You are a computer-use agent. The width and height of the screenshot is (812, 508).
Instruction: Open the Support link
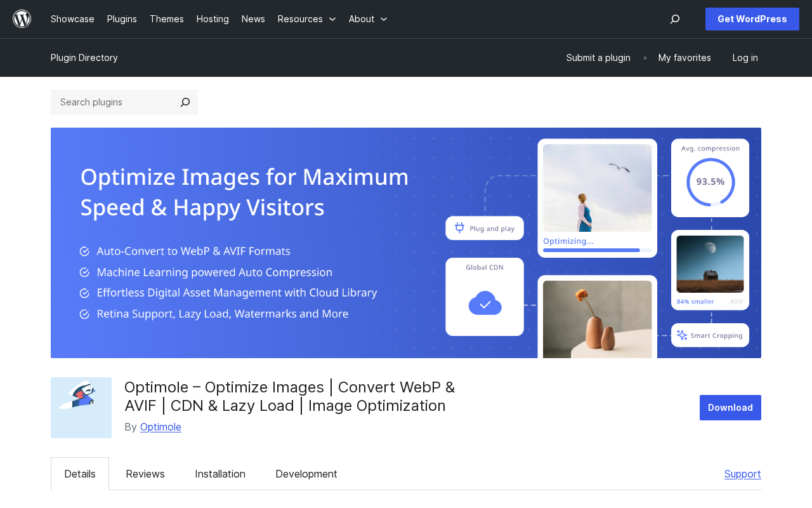pyautogui.click(x=743, y=474)
